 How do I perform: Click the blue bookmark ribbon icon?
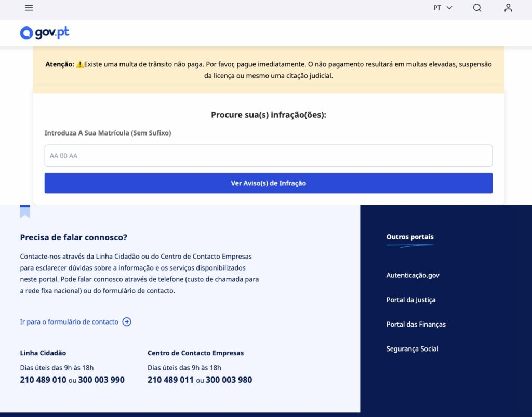(25, 211)
